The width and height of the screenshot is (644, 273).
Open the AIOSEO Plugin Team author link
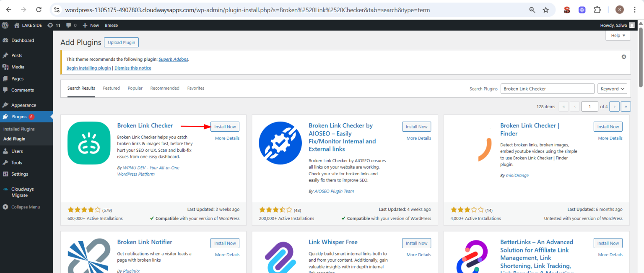pos(334,191)
